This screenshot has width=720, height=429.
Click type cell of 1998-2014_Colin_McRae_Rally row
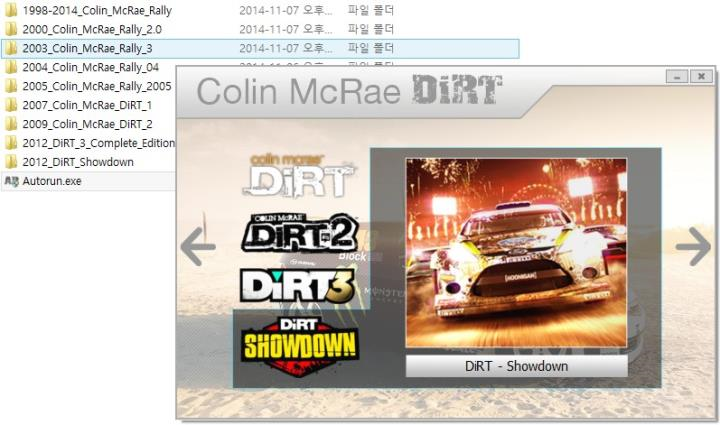(371, 10)
